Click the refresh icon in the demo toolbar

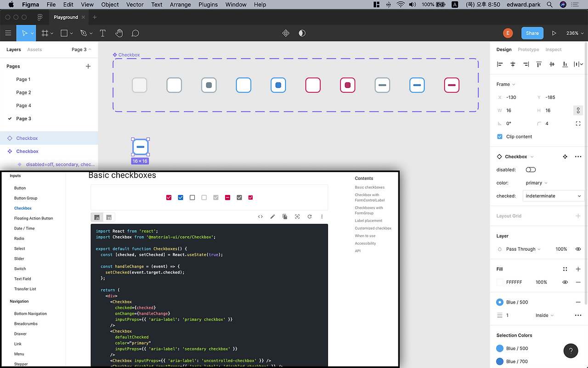coord(310,217)
